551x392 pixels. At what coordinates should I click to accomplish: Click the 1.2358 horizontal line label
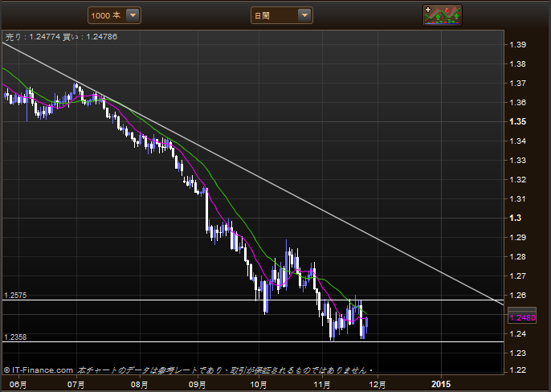pos(15,337)
